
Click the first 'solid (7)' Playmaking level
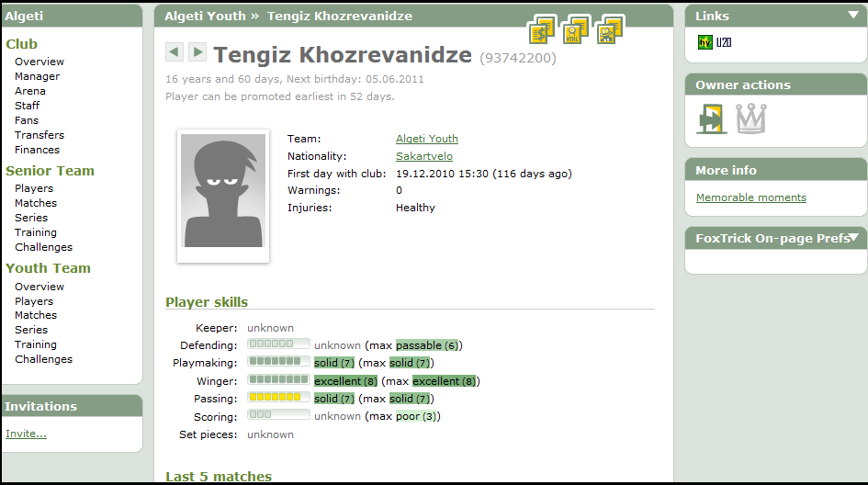pos(334,363)
